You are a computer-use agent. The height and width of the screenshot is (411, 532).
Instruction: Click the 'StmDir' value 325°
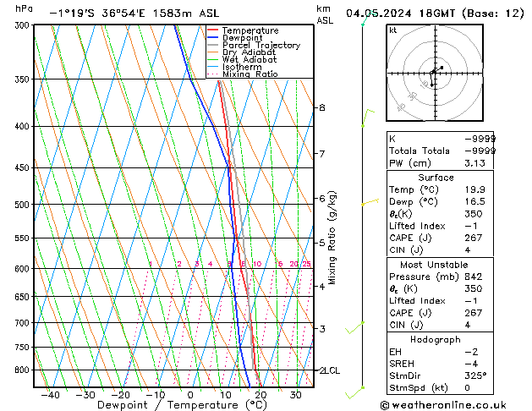(x=475, y=376)
